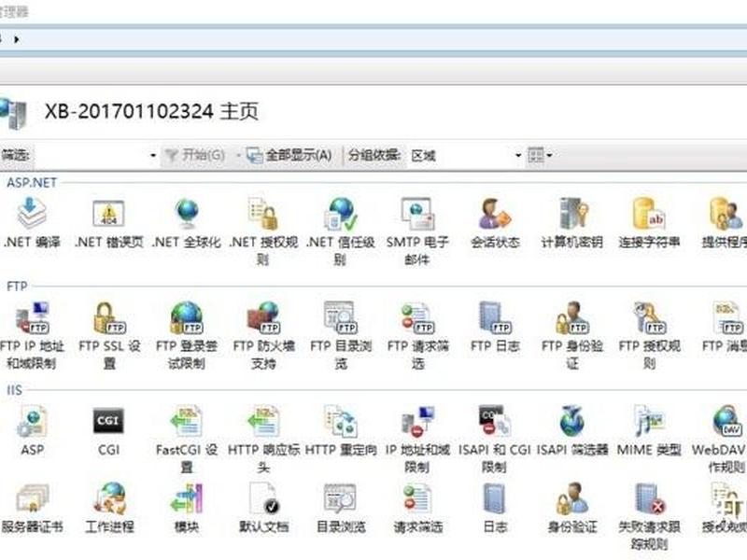Open IIS 身份验证

pos(572,508)
